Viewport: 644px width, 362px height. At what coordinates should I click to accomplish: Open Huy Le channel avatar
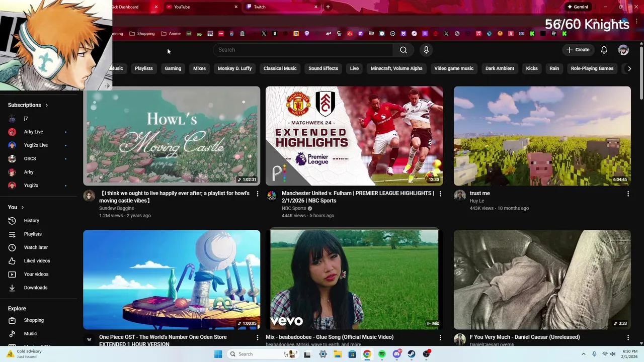coord(460,196)
